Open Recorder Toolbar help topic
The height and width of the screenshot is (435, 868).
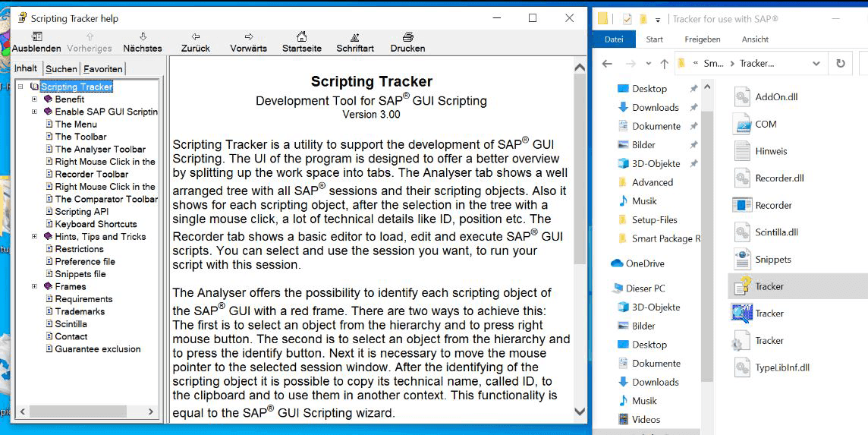pos(91,174)
